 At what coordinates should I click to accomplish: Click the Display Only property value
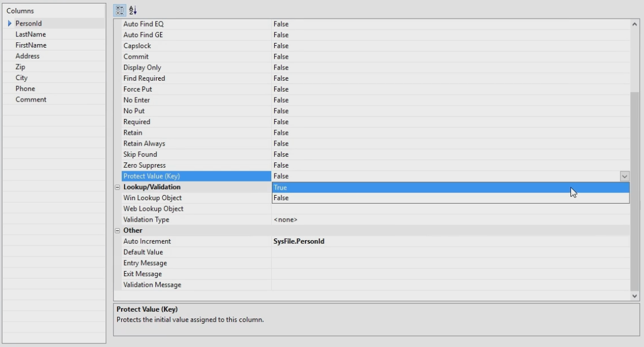pos(450,67)
